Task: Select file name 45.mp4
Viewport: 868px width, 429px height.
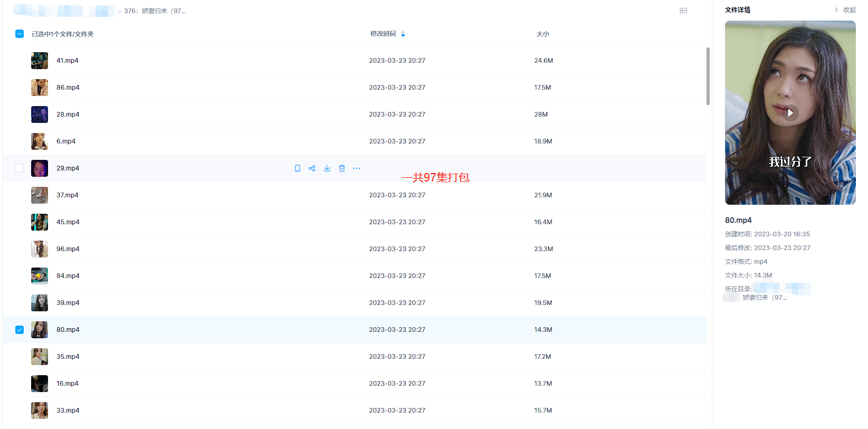Action: point(68,222)
